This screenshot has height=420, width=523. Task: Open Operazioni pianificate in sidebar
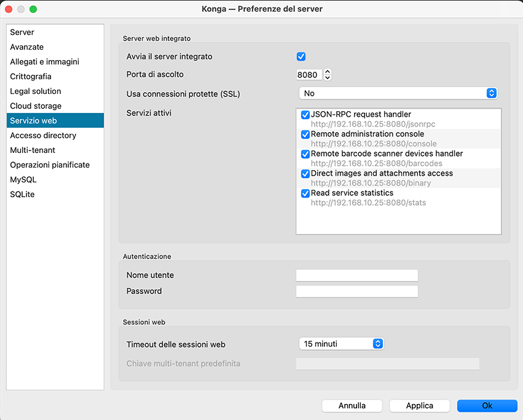[50, 165]
